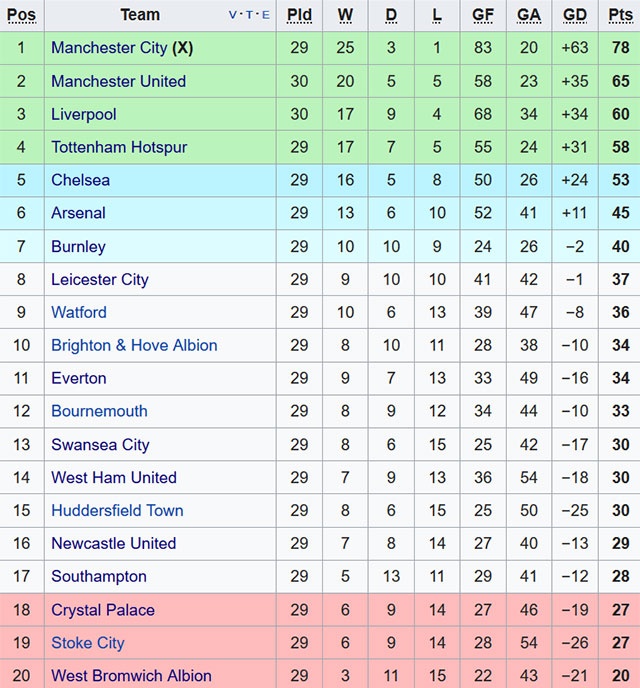640x688 pixels.
Task: Click the Liverpool link
Action: click(83, 114)
